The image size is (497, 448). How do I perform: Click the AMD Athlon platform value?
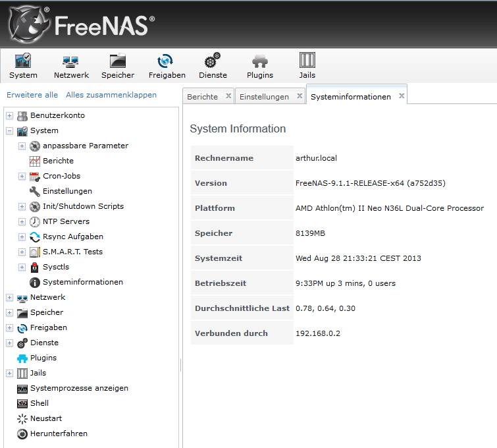[390, 208]
